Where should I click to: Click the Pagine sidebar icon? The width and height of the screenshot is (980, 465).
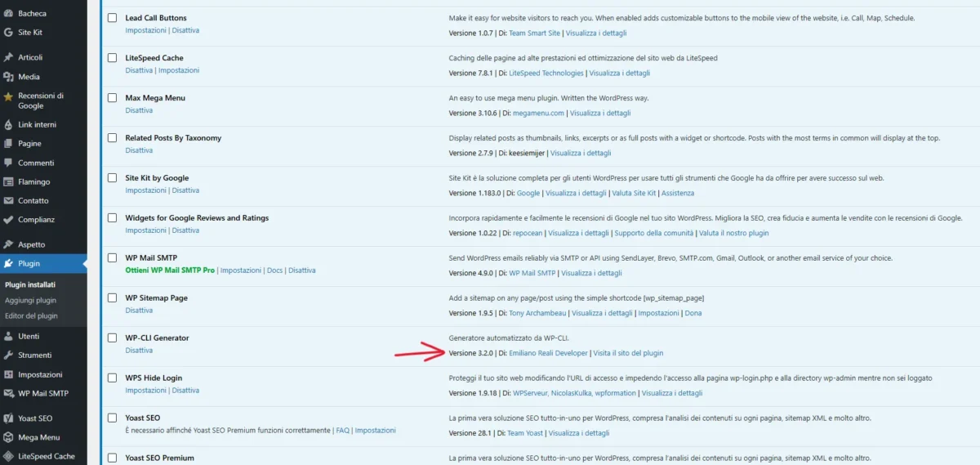(x=8, y=144)
